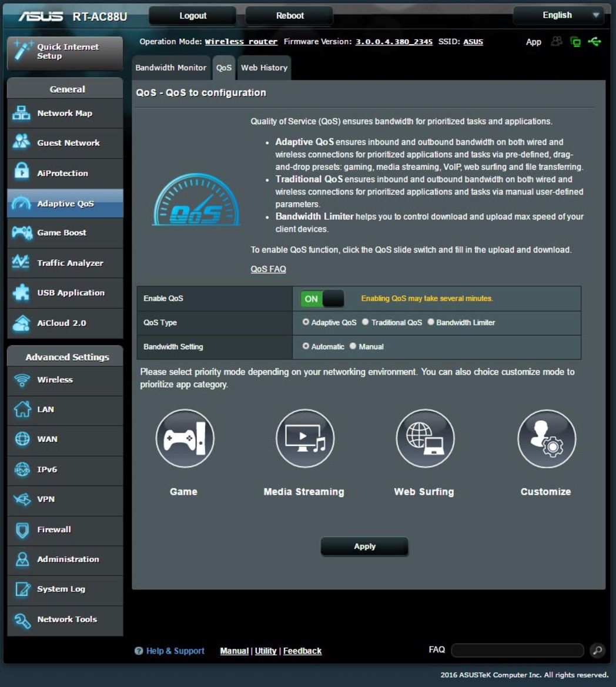
Task: Open the QoS FAQ link
Action: click(x=268, y=269)
